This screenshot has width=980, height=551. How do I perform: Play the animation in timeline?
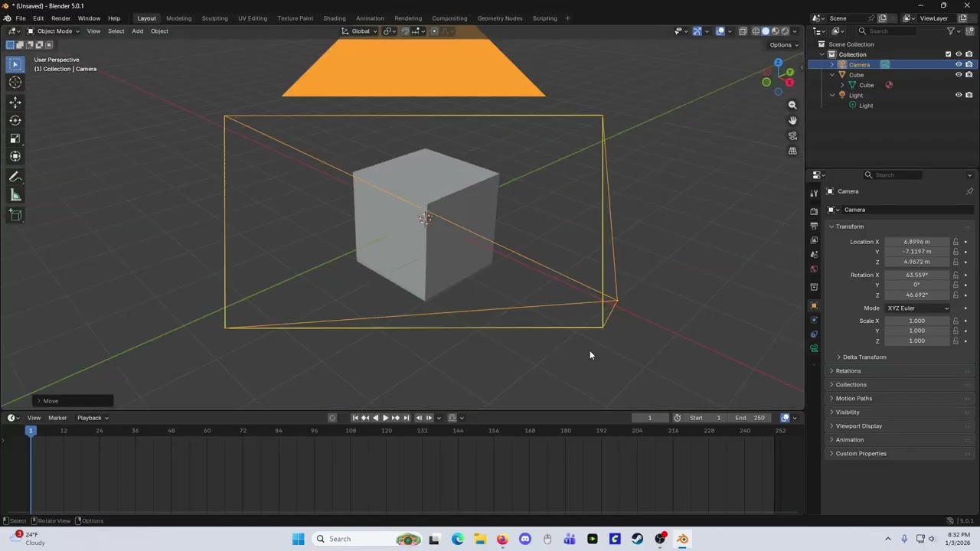(x=385, y=418)
